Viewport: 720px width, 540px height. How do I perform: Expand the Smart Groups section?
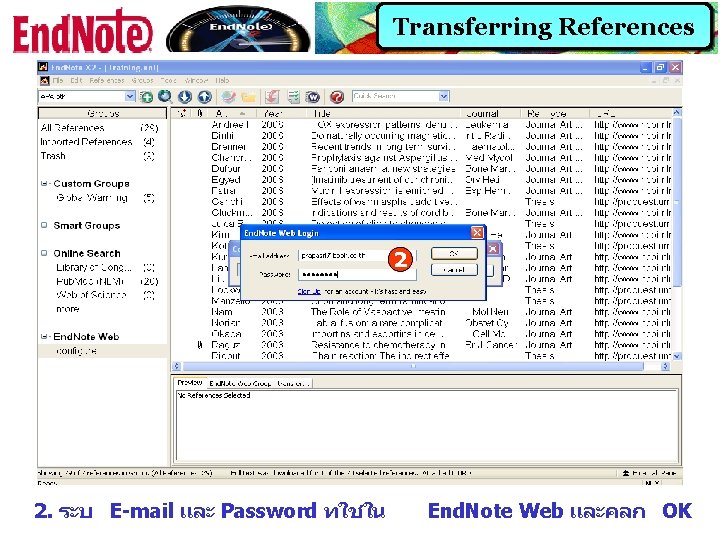(x=44, y=225)
